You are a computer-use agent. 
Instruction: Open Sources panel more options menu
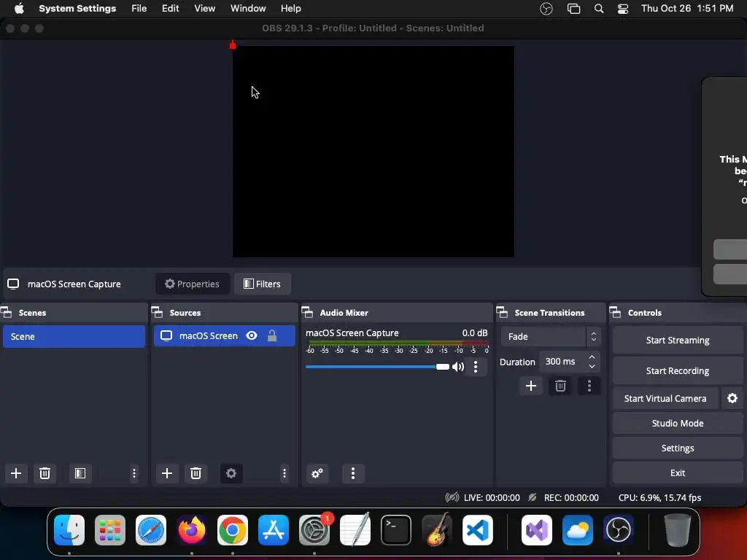click(285, 473)
